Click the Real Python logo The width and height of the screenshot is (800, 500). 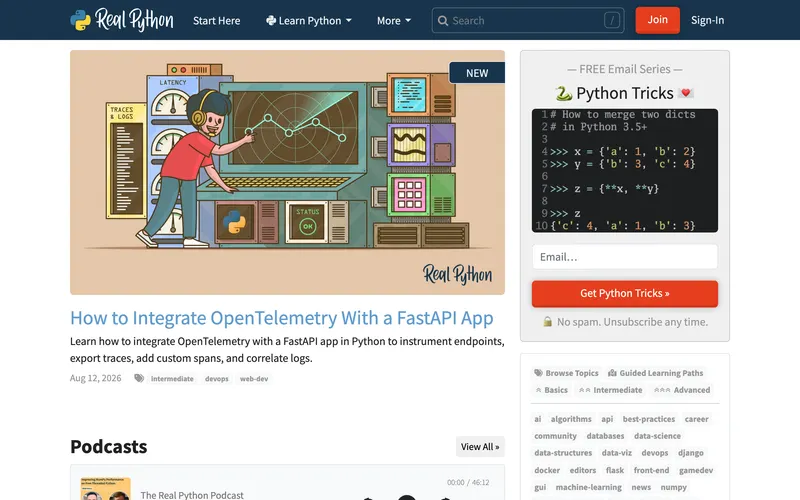(122, 20)
